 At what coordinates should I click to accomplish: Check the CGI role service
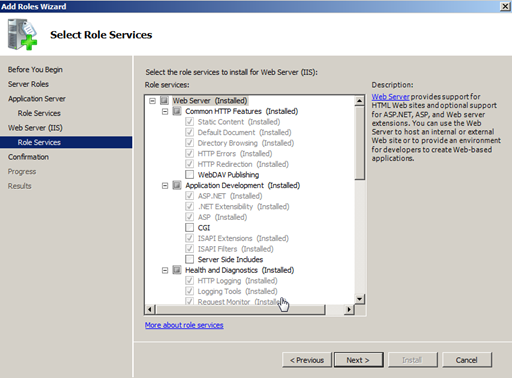point(189,228)
